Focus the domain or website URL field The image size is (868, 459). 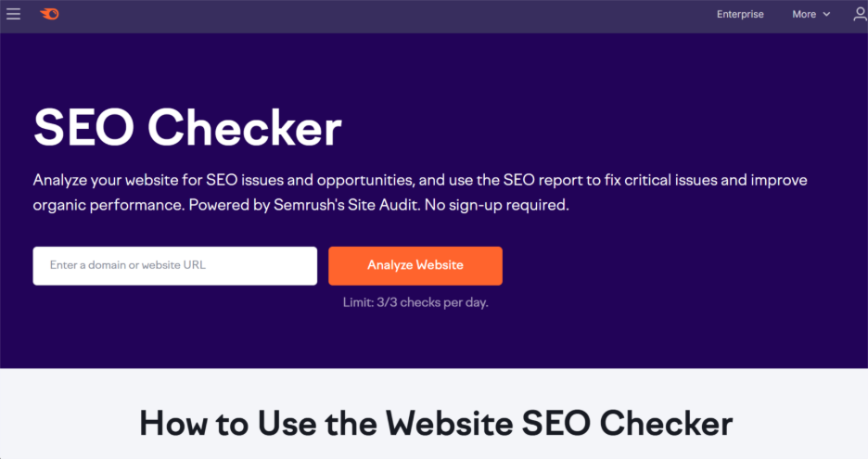pyautogui.click(x=174, y=265)
